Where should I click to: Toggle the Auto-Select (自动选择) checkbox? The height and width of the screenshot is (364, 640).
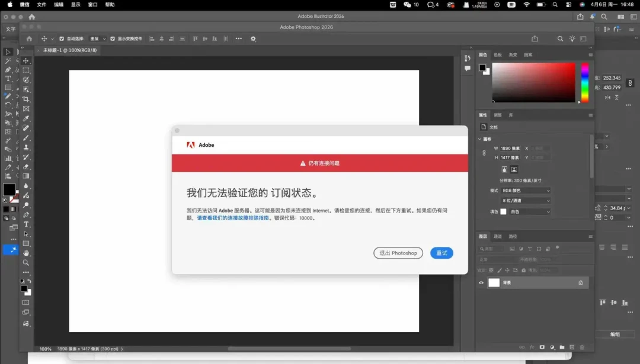tap(62, 38)
